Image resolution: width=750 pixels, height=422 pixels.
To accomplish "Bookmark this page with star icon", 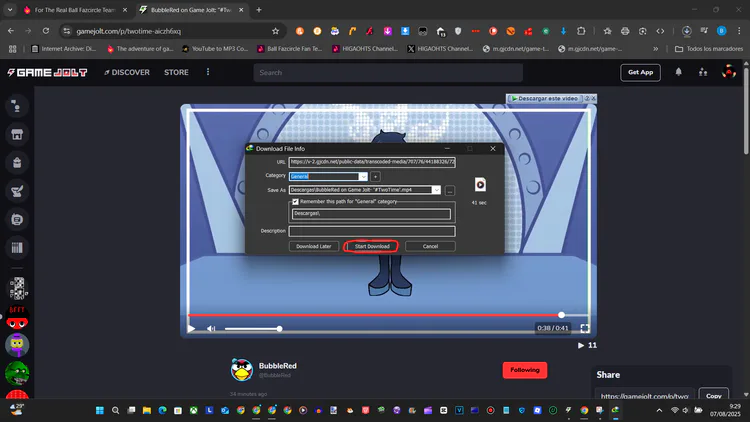I will pyautogui.click(x=275, y=31).
